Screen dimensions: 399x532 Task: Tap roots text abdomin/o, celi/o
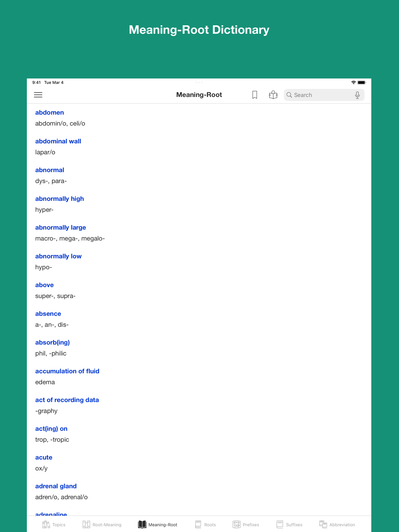pyautogui.click(x=60, y=123)
